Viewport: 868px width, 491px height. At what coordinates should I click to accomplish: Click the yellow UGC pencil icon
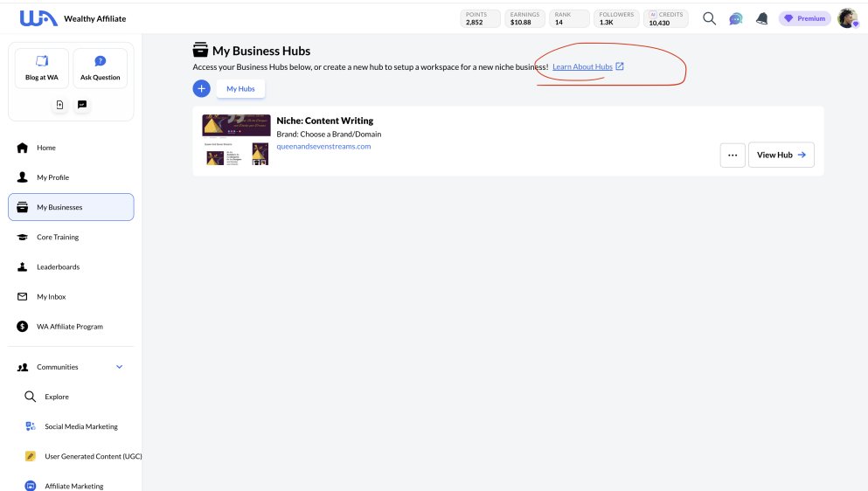[31, 456]
